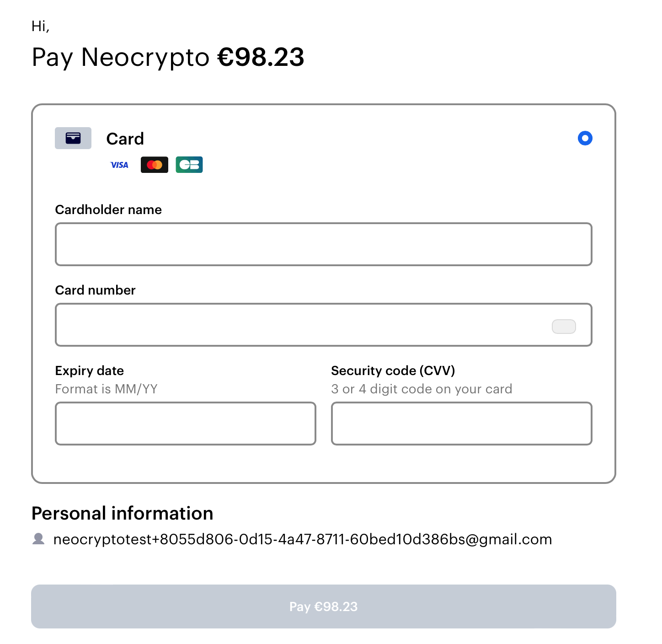Screen dimensions: 662x644
Task: Click the Security code CVV input
Action: 461,424
